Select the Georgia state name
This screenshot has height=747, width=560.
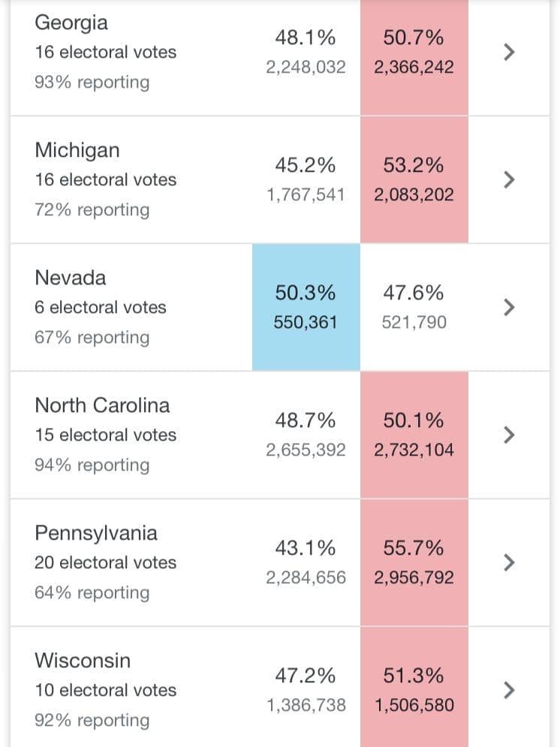(71, 23)
